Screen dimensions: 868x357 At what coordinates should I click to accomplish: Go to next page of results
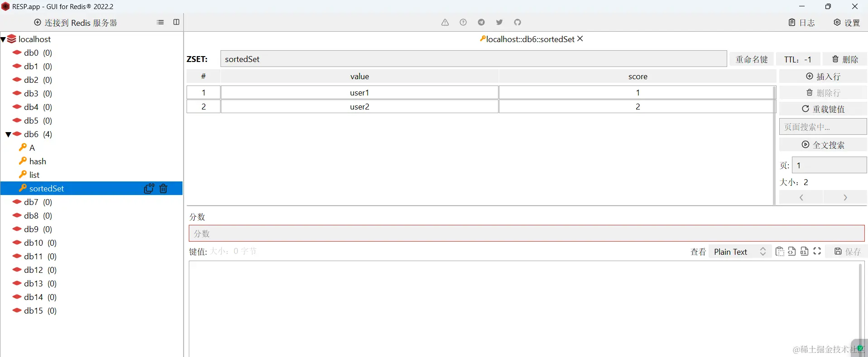(845, 198)
